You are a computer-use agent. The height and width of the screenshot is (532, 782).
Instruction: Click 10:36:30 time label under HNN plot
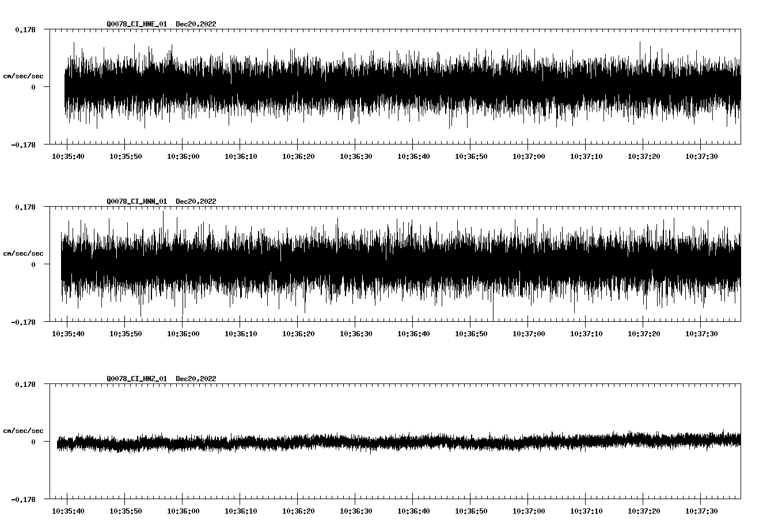point(356,334)
